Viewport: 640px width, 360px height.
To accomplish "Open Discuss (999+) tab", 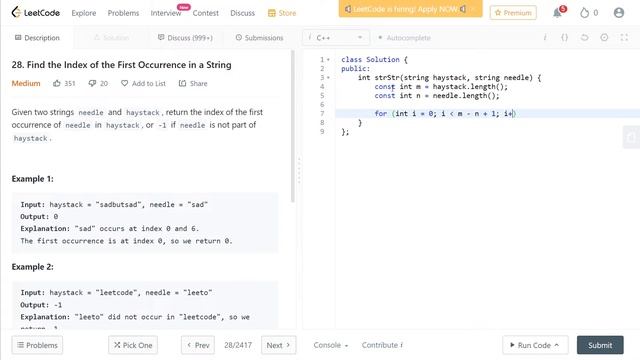I will click(x=185, y=38).
